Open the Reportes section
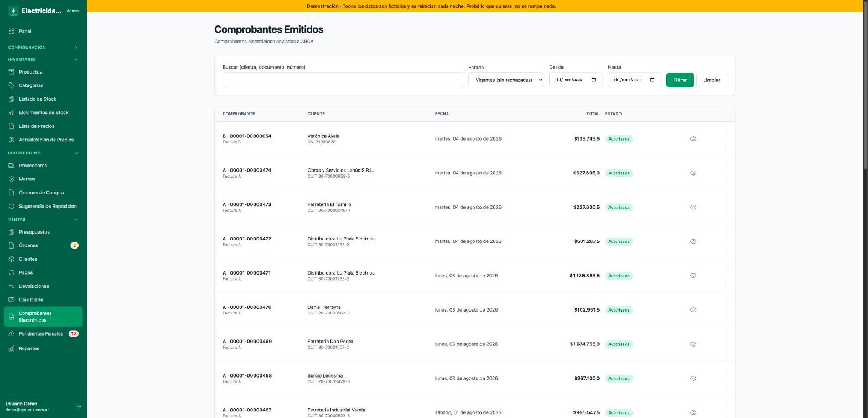 [43, 349]
